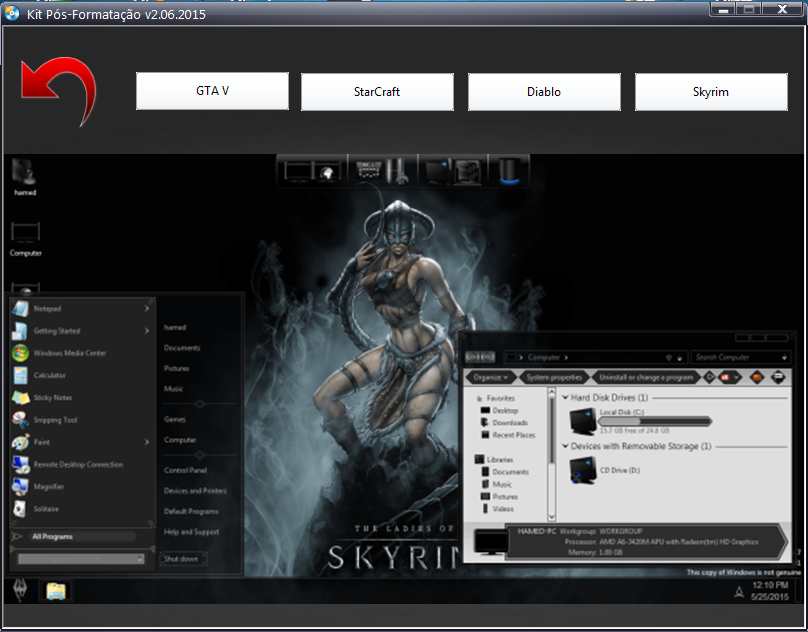Open the file explorer taskbar icon
The width and height of the screenshot is (808, 632).
click(55, 590)
